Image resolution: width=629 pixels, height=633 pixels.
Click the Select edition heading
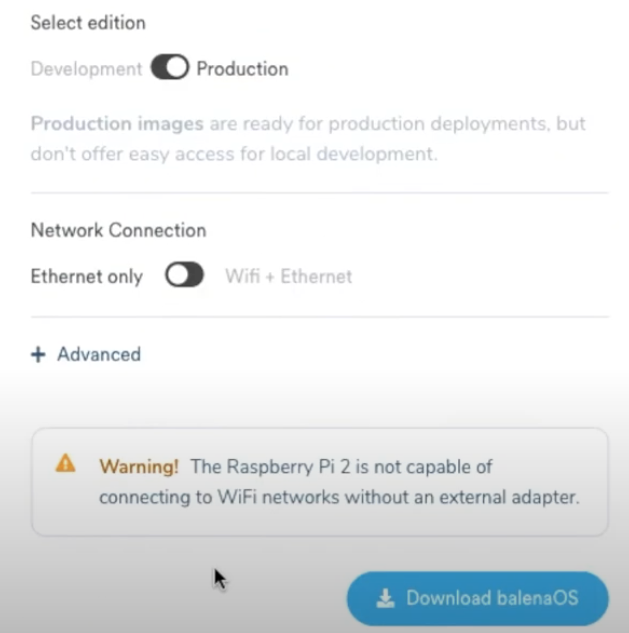(x=87, y=22)
